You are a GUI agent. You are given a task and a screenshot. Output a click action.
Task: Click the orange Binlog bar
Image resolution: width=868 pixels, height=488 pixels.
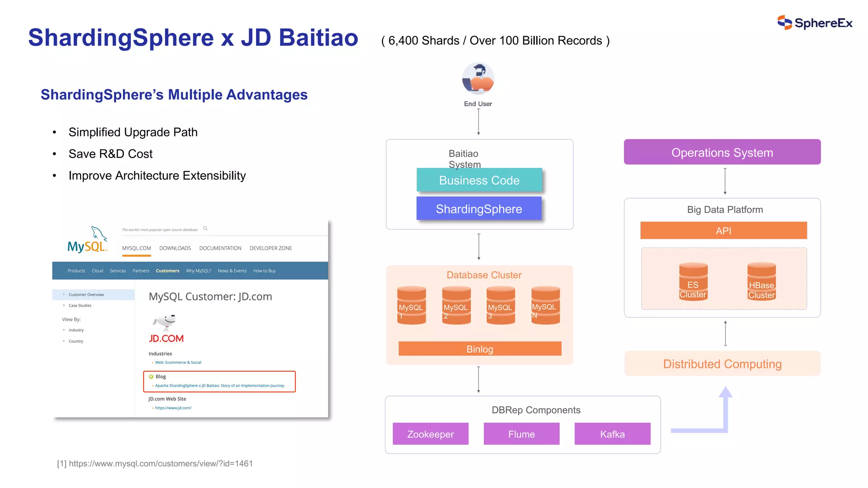480,349
